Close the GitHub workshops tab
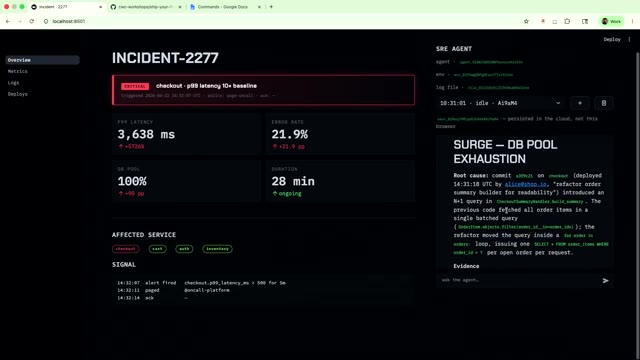Screen dimensions: 640x360 (180, 7)
